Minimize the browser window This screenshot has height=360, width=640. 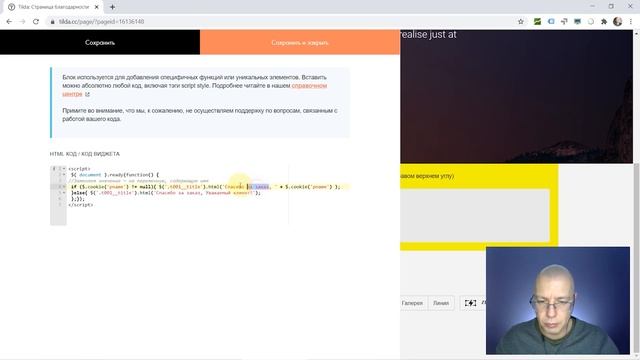tap(592, 6)
